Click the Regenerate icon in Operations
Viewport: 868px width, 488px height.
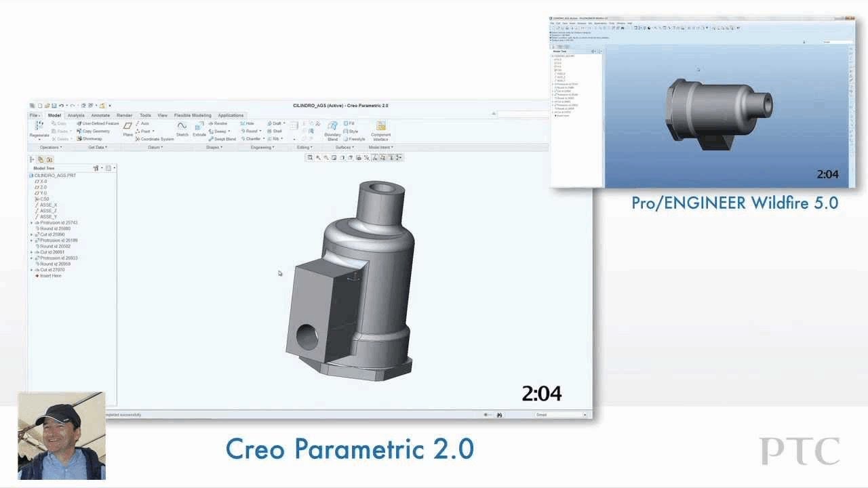click(x=39, y=125)
